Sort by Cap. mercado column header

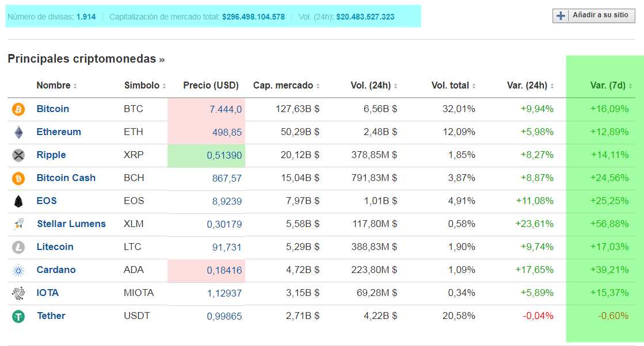(x=285, y=86)
